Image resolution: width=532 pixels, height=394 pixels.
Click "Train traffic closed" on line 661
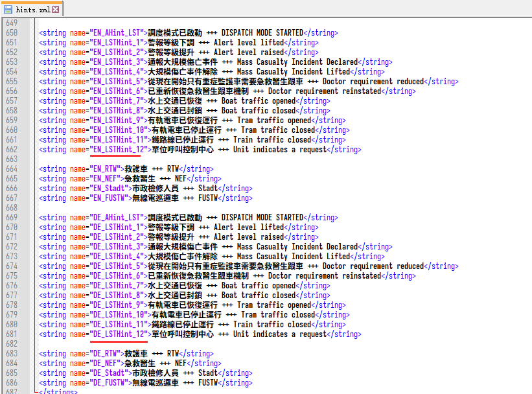coord(272,140)
